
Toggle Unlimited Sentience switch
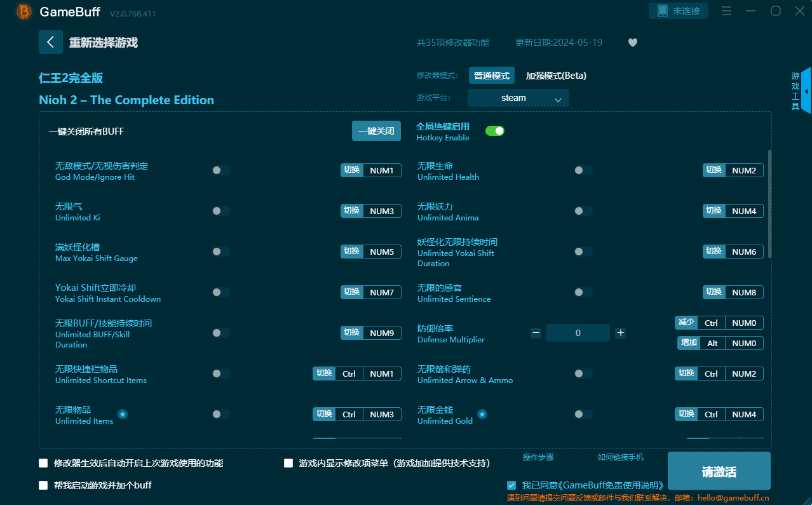point(583,292)
